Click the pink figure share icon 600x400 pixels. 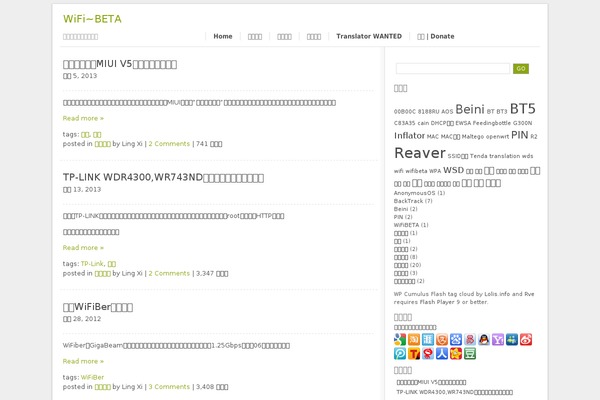pos(470,340)
